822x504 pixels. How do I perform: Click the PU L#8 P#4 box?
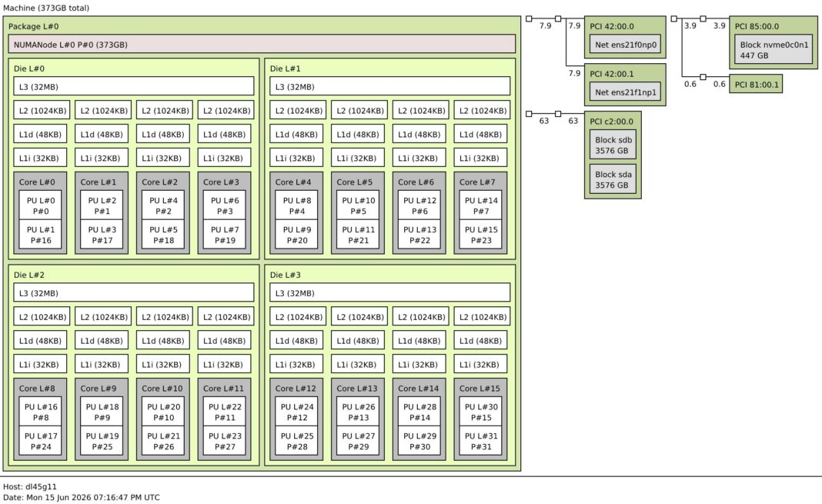point(297,205)
